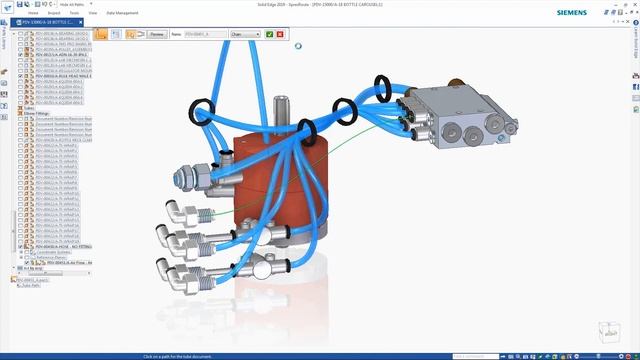640x360 pixels.
Task: Toggle checkbox for REGULATOR MOUNT row
Action: 20,71
